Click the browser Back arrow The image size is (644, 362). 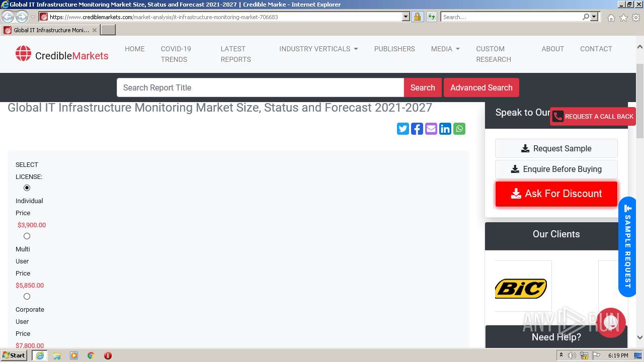(x=8, y=17)
